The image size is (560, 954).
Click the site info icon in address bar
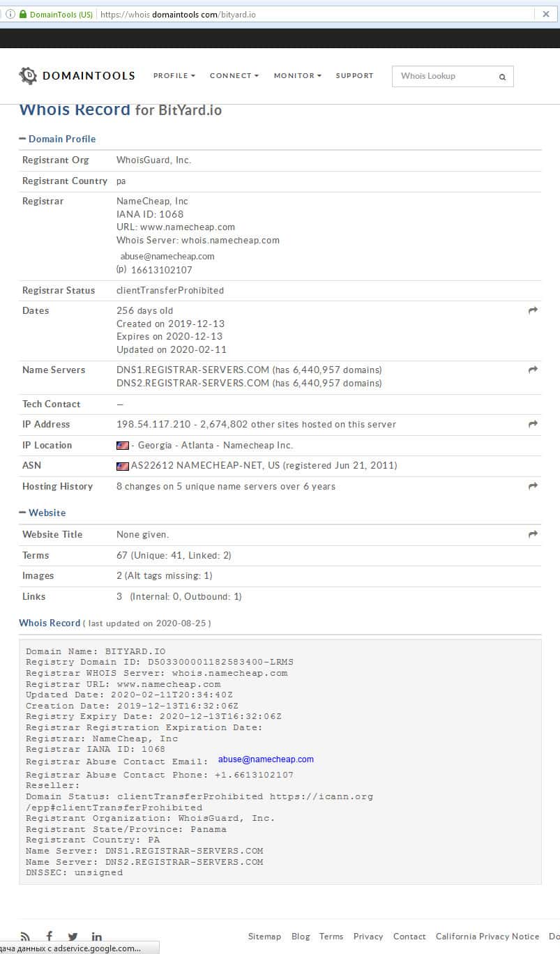(10, 14)
